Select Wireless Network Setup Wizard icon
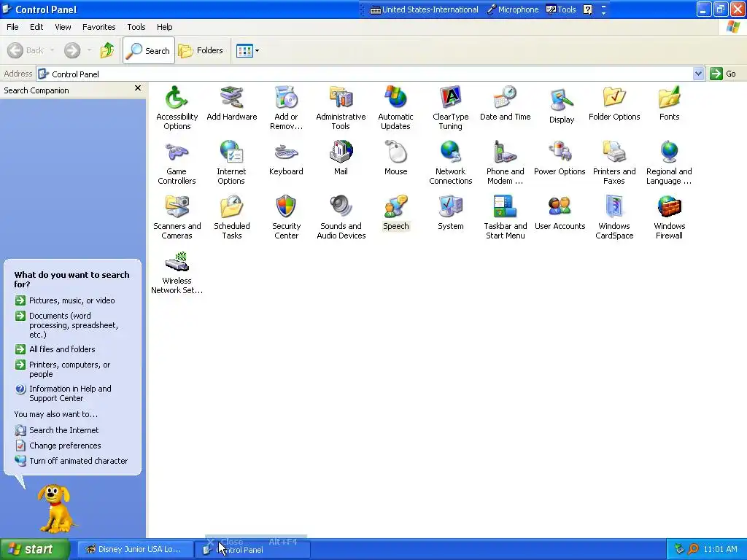 pyautogui.click(x=177, y=271)
